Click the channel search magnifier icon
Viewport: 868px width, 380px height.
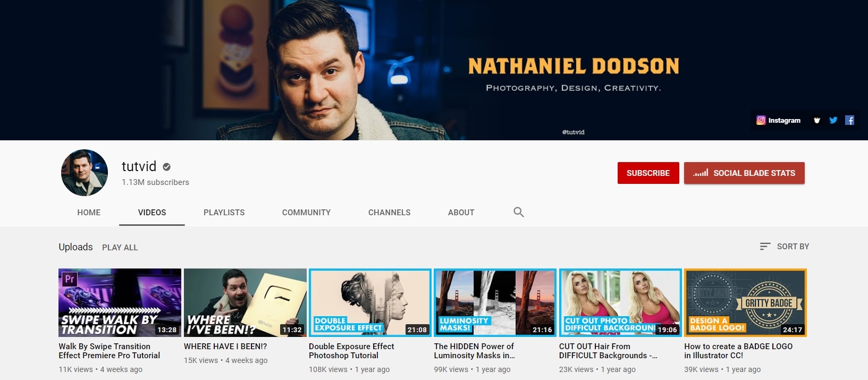[519, 212]
